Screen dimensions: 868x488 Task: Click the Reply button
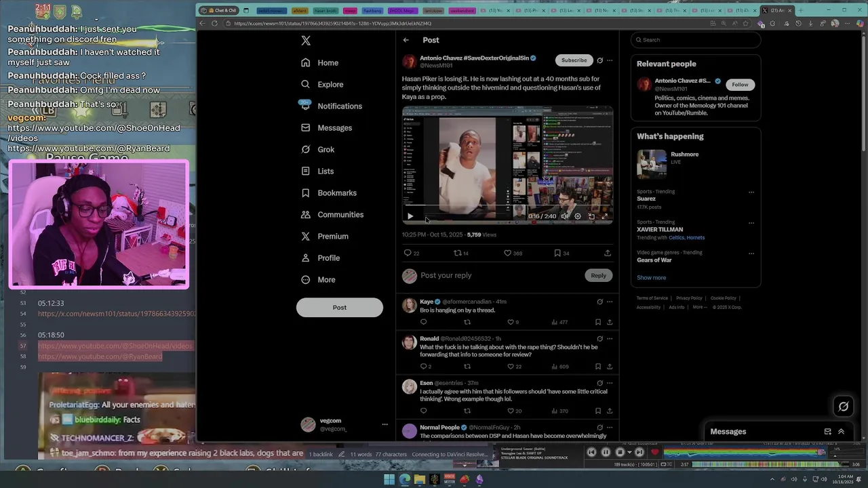click(x=598, y=275)
